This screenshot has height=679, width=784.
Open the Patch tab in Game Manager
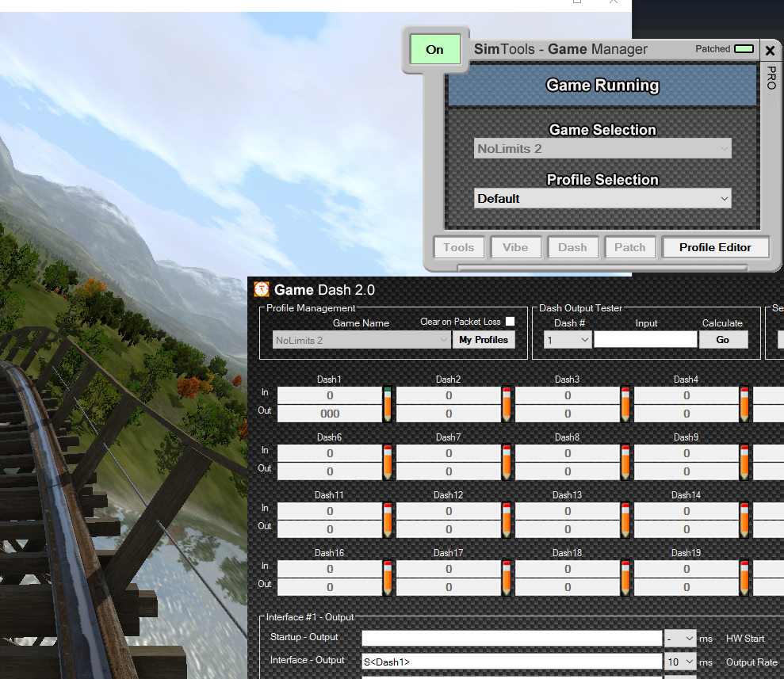pos(630,247)
